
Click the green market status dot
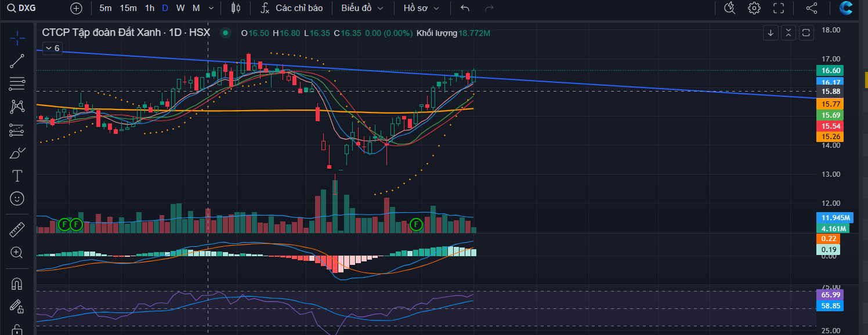tap(226, 33)
